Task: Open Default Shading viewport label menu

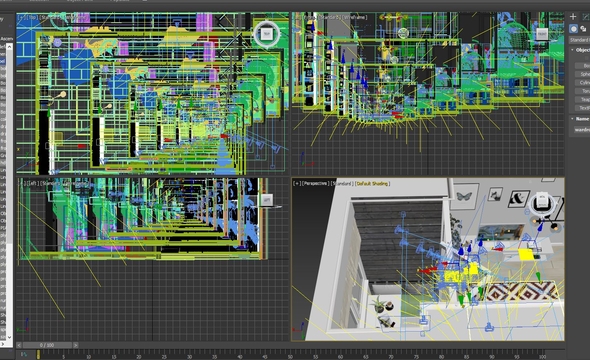Action: (372, 184)
